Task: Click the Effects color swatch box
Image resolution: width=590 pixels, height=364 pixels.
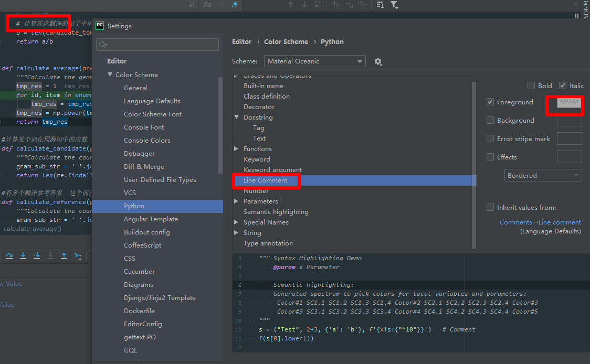Action: coord(569,157)
